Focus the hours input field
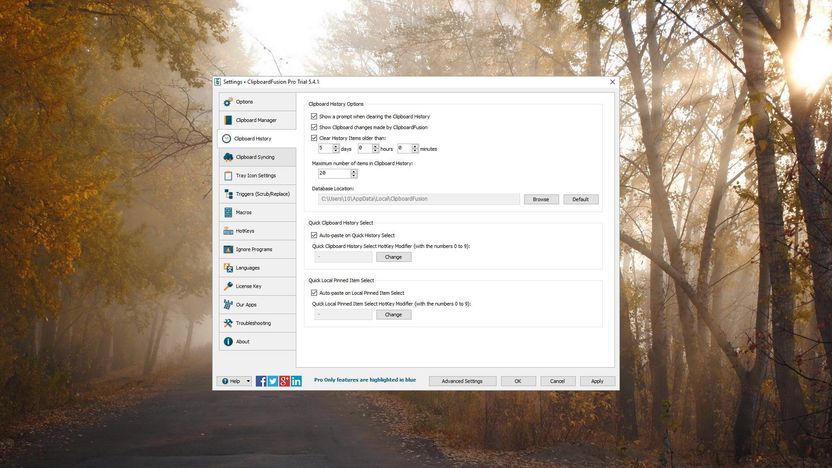This screenshot has height=468, width=832. (x=365, y=149)
